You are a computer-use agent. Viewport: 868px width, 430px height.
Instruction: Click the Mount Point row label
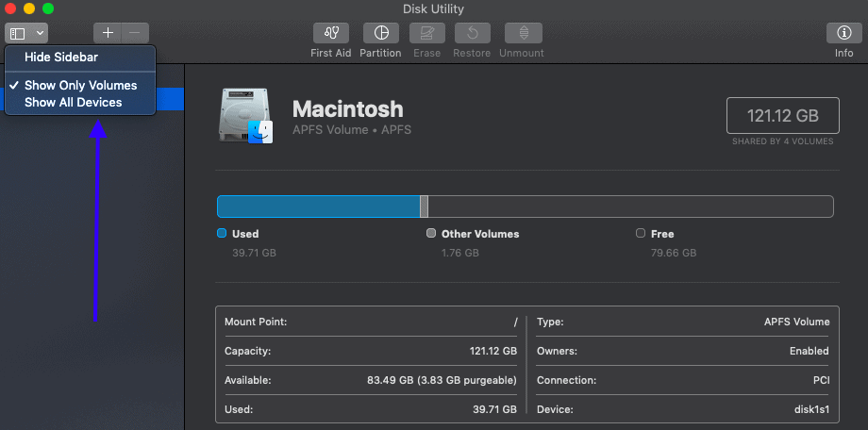(x=256, y=322)
